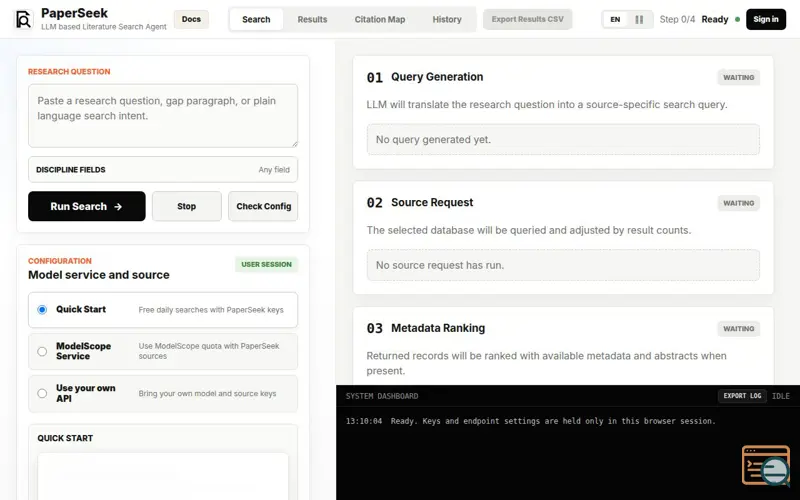Go to the History tab
This screenshot has width=800, height=500.
point(447,19)
